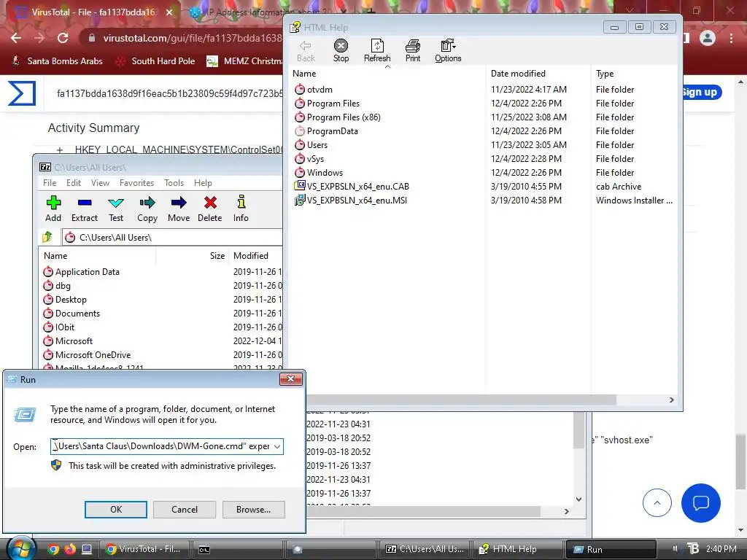
Task: Click the Info icon in 7-Zip
Action: [x=241, y=202]
